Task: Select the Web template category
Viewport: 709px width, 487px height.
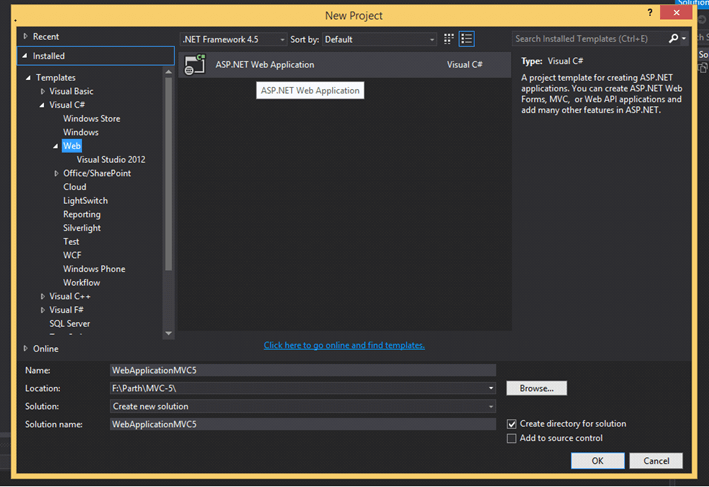Action: pyautogui.click(x=71, y=146)
